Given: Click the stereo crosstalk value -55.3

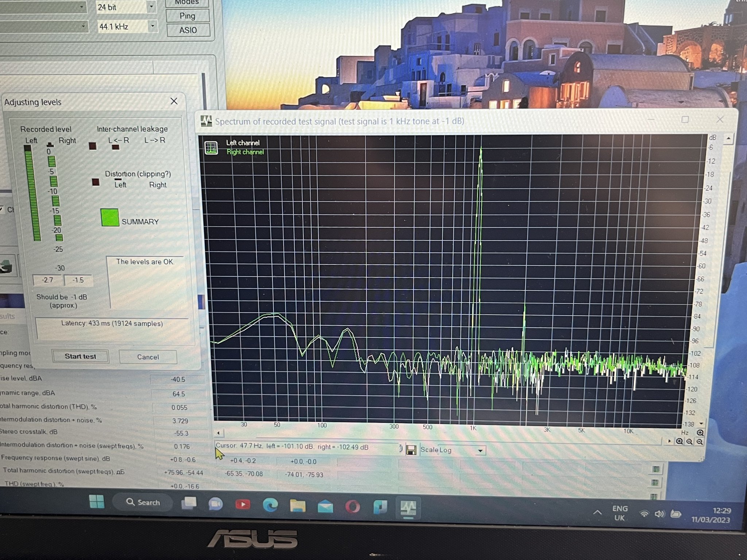Looking at the screenshot, I should pyautogui.click(x=181, y=433).
